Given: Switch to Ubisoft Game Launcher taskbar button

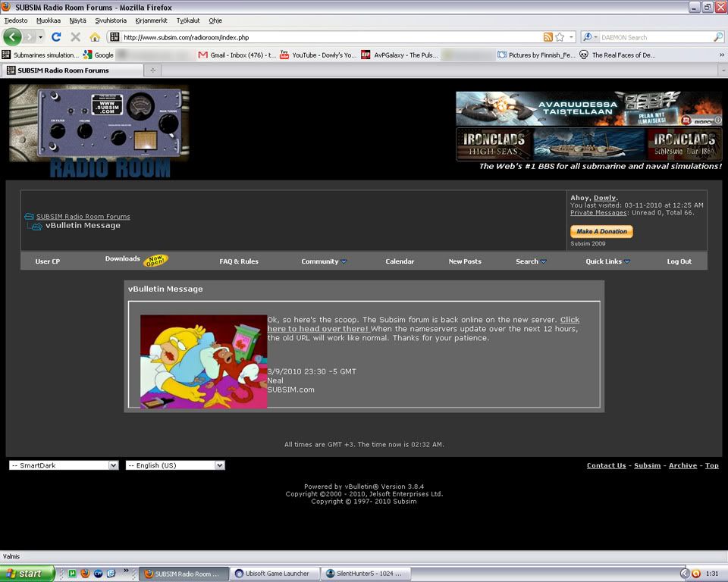Looking at the screenshot, I should [x=275, y=574].
